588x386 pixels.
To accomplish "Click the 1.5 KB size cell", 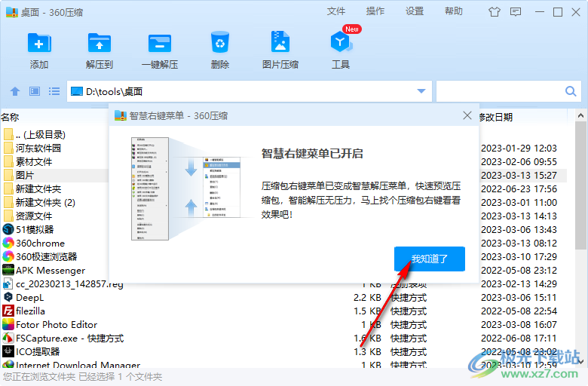I will pos(367,311).
